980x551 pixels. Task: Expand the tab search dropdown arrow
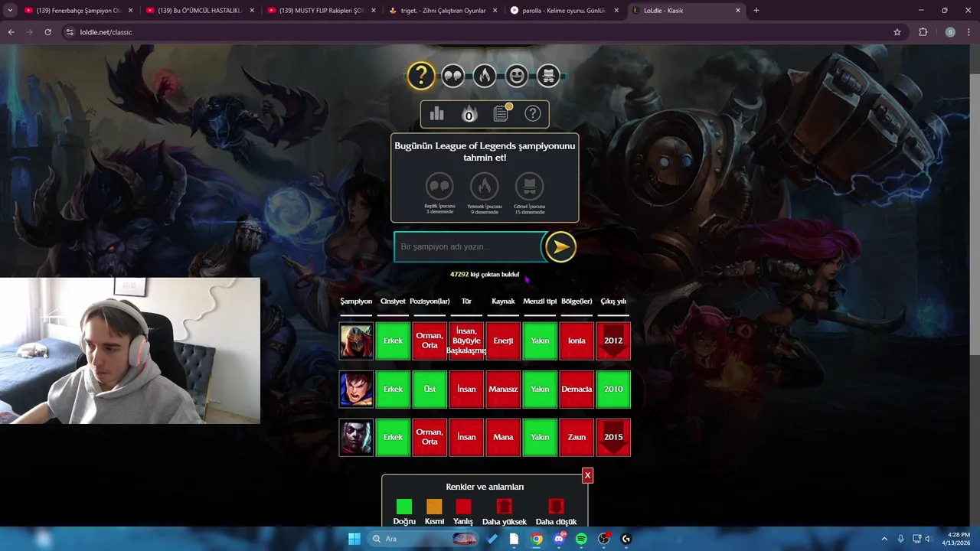[x=10, y=11]
